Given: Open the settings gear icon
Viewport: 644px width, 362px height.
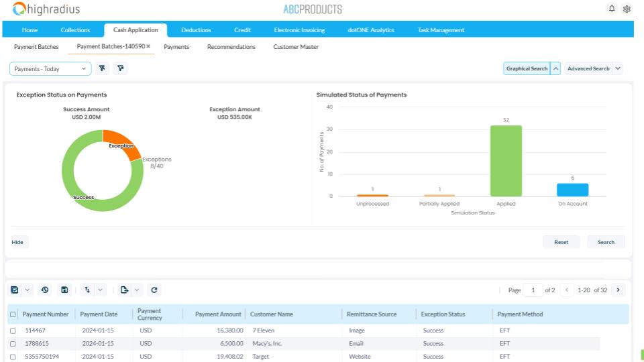Looking at the screenshot, I should (x=627, y=9).
